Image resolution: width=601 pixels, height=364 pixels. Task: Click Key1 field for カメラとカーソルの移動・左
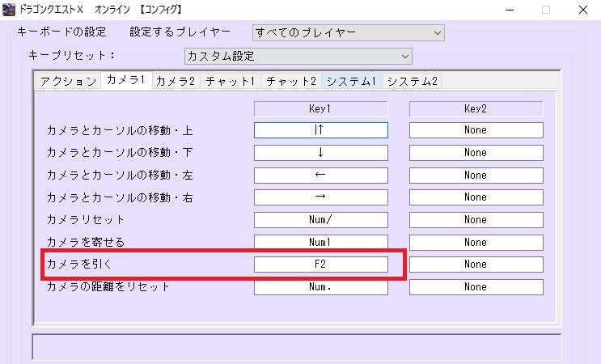(321, 176)
